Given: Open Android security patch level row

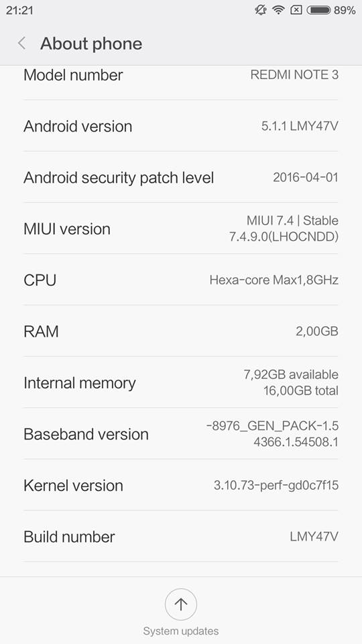Looking at the screenshot, I should pyautogui.click(x=181, y=177).
